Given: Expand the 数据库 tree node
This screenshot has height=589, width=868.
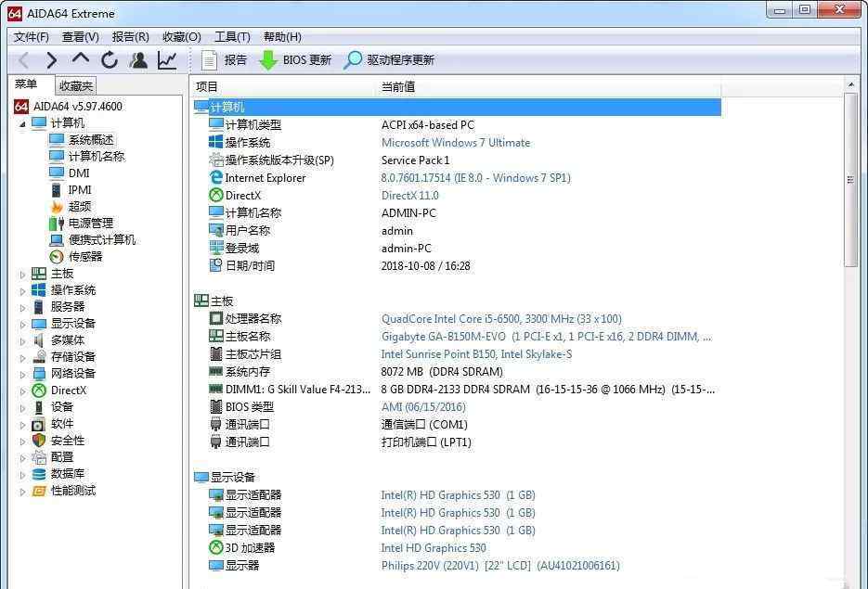Looking at the screenshot, I should pyautogui.click(x=22, y=475).
